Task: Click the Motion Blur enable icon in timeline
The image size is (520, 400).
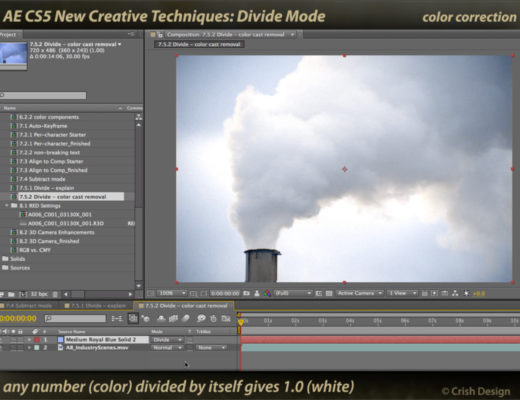Action: 186,318
